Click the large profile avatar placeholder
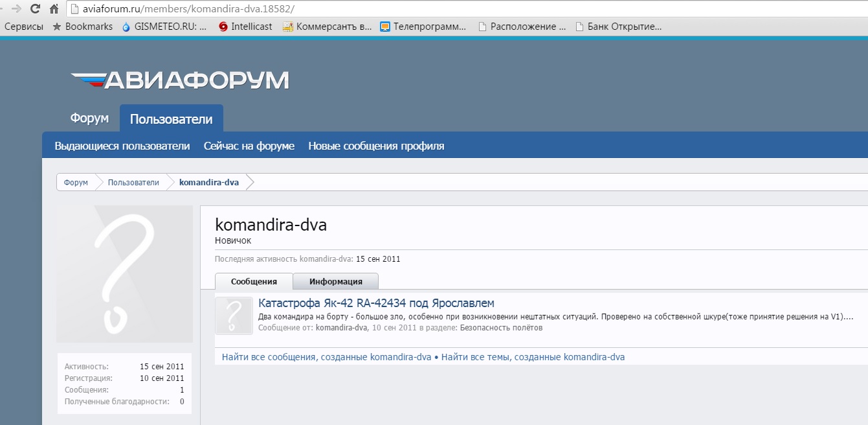Viewport: 868px width, 425px height. pyautogui.click(x=124, y=274)
